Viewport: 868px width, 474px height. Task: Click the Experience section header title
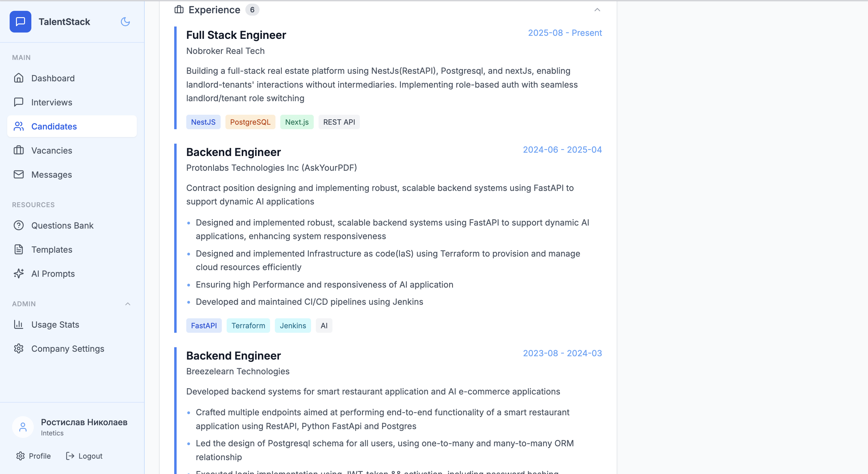[214, 10]
